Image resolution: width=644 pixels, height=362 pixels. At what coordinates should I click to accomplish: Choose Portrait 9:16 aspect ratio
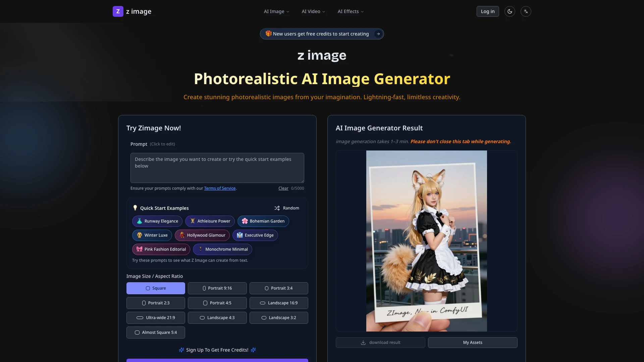[x=217, y=288]
